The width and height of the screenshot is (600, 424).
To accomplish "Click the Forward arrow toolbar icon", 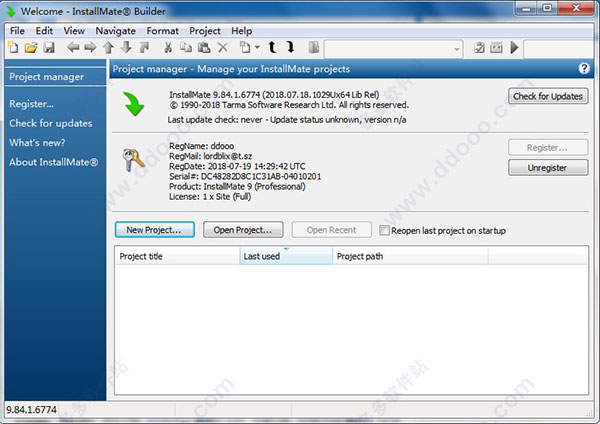I will click(90, 48).
